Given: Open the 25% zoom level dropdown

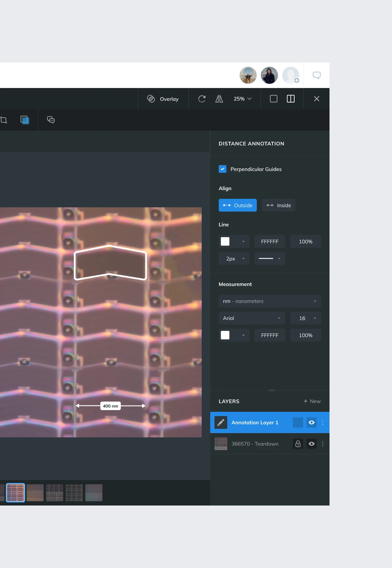Looking at the screenshot, I should pyautogui.click(x=243, y=99).
